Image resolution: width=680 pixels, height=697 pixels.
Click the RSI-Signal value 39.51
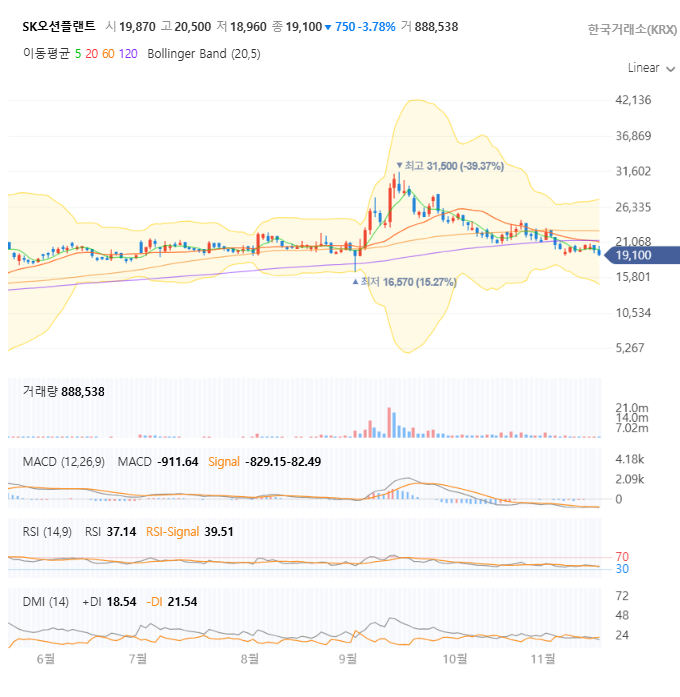tap(219, 532)
